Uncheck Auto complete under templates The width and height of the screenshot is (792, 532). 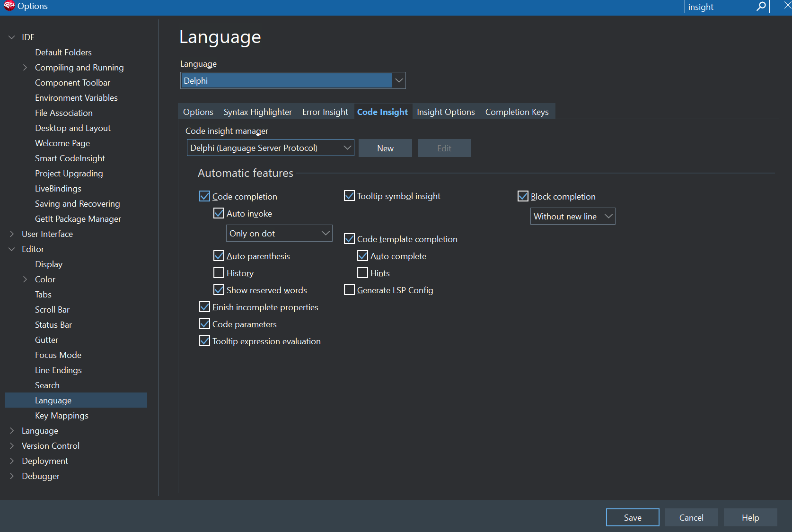click(x=362, y=256)
